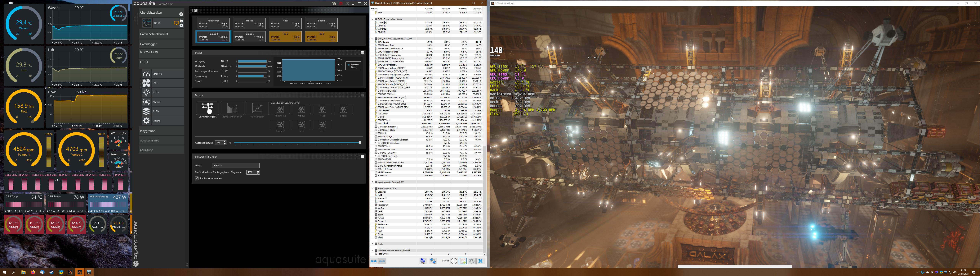The height and width of the screenshot is (276, 980).
Task: Open Status panel hamburger menu
Action: click(362, 53)
